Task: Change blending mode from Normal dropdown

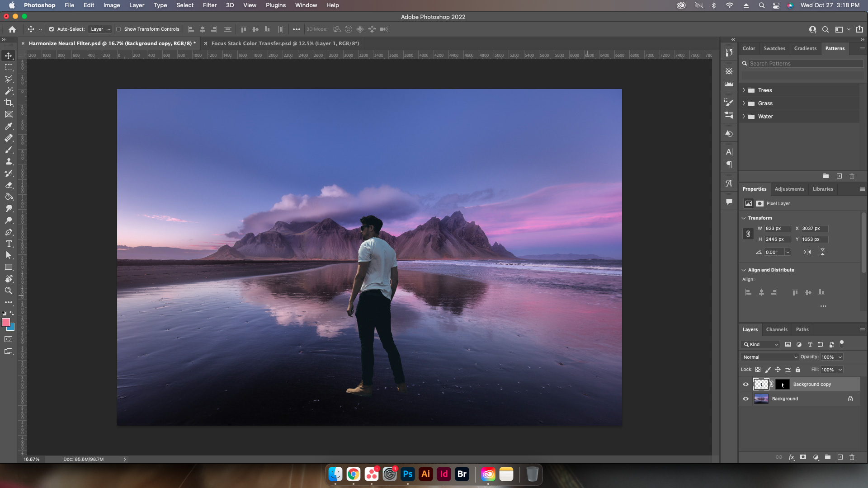Action: (769, 357)
